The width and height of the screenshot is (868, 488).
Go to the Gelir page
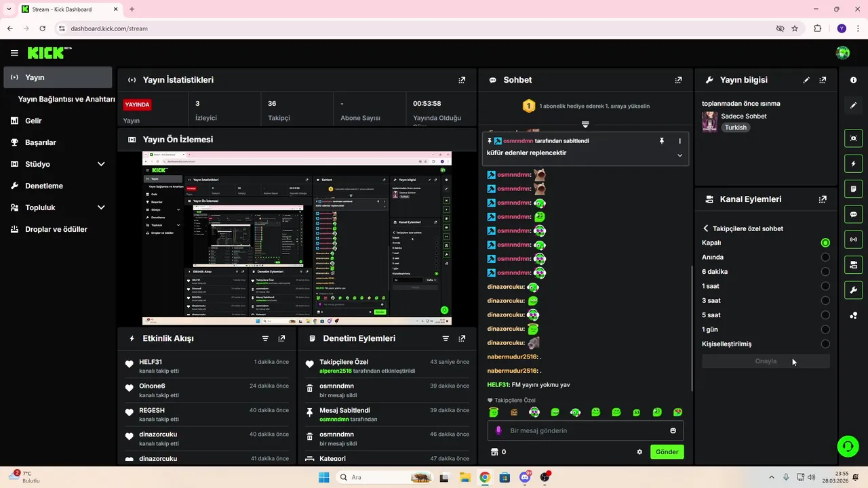click(x=58, y=121)
